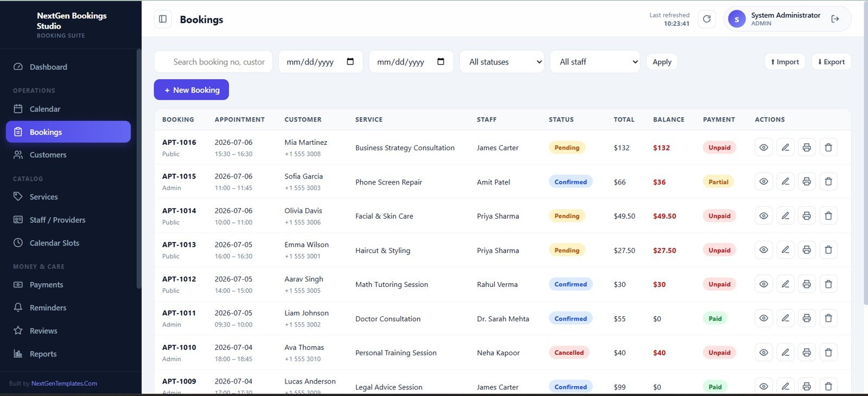Open Calendar Slots page

[68, 243]
